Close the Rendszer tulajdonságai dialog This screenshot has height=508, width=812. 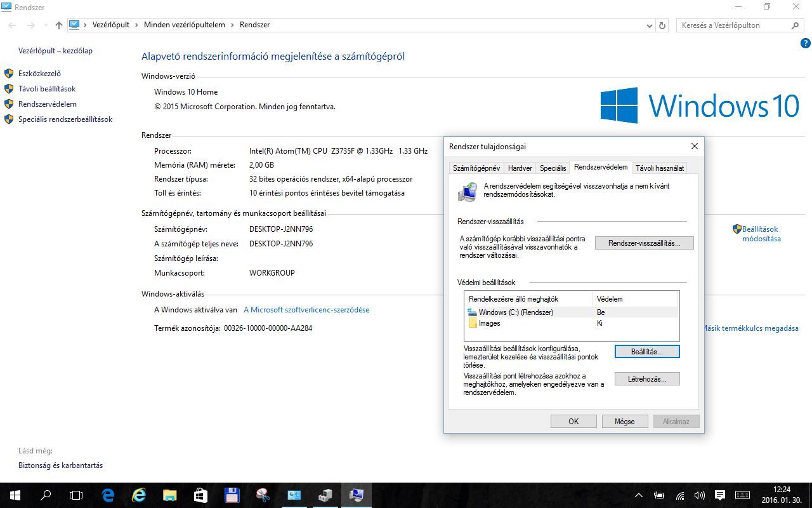point(694,146)
